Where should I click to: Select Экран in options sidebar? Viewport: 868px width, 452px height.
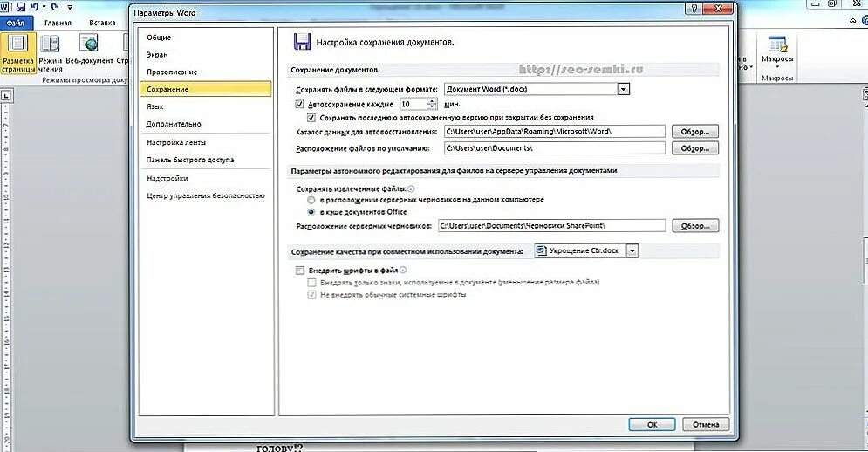205,55
